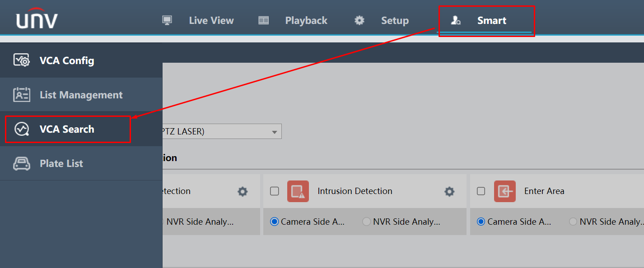The image size is (644, 268).
Task: Select NVR Side Analysis for Intrusion Detection
Action: [366, 222]
